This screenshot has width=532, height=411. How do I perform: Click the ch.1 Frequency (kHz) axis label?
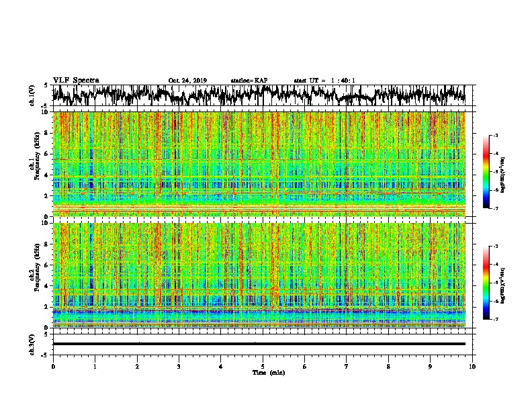[35, 156]
